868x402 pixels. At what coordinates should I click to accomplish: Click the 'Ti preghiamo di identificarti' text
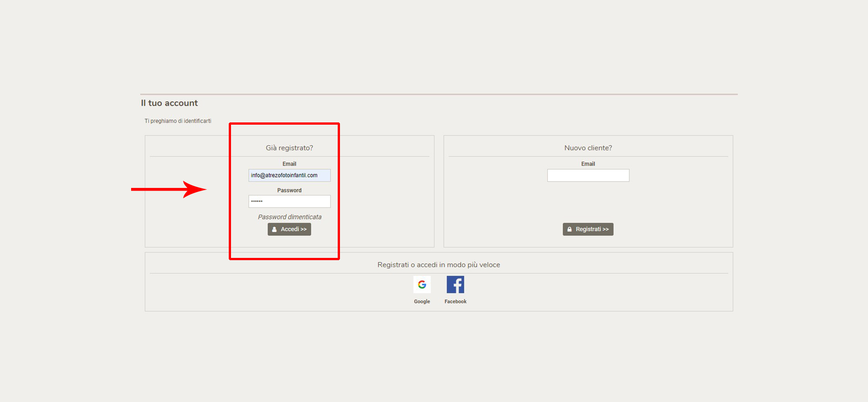[178, 121]
